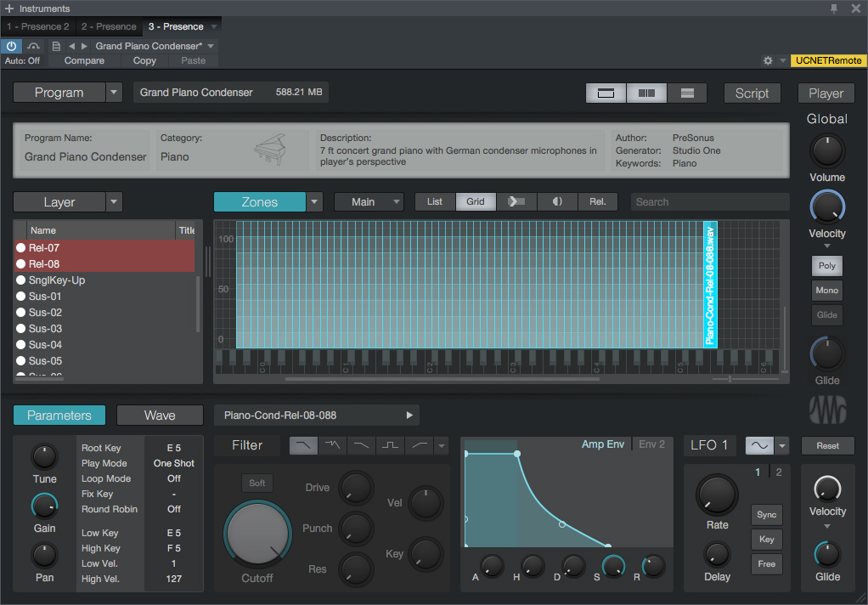Enable Mono voice mode
The image size is (868, 605).
(x=826, y=290)
